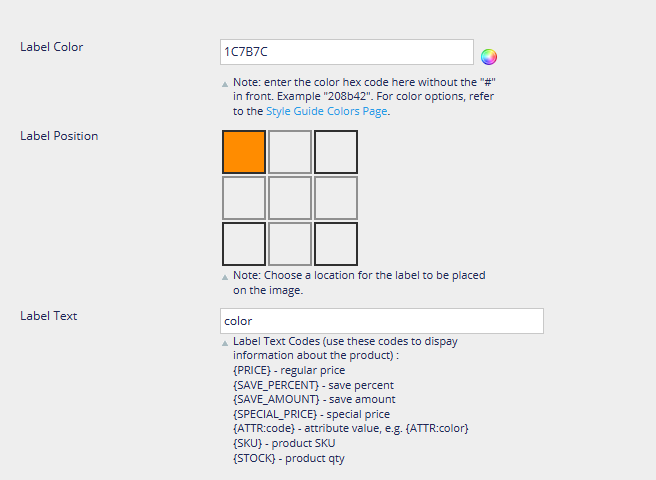Click the "Label Text" field label
The image size is (656, 480).
click(x=49, y=316)
